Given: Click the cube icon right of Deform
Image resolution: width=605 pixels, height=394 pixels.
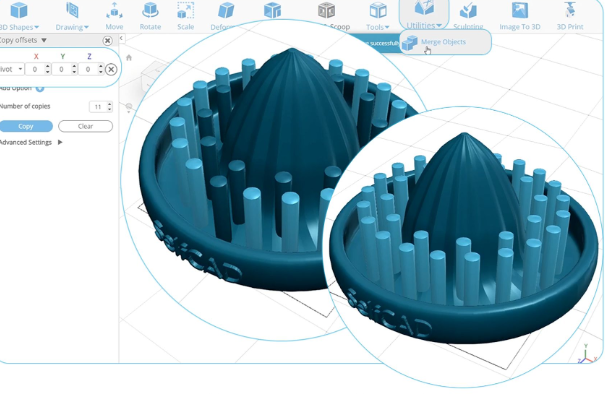Looking at the screenshot, I should (x=272, y=11).
